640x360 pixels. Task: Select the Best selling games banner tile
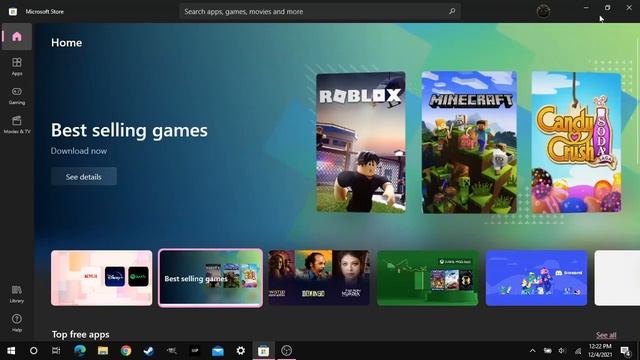[211, 278]
